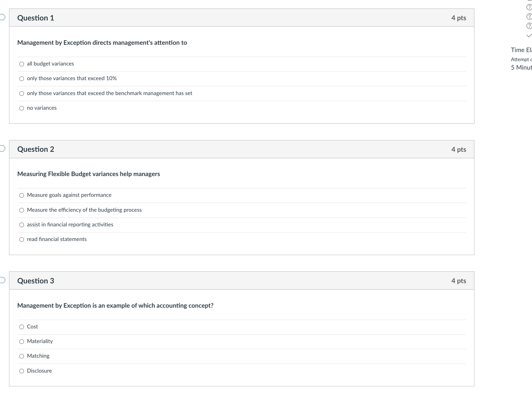This screenshot has height=396, width=532.
Task: Flag Question 2 with the bookmark marker
Action: tap(2, 149)
